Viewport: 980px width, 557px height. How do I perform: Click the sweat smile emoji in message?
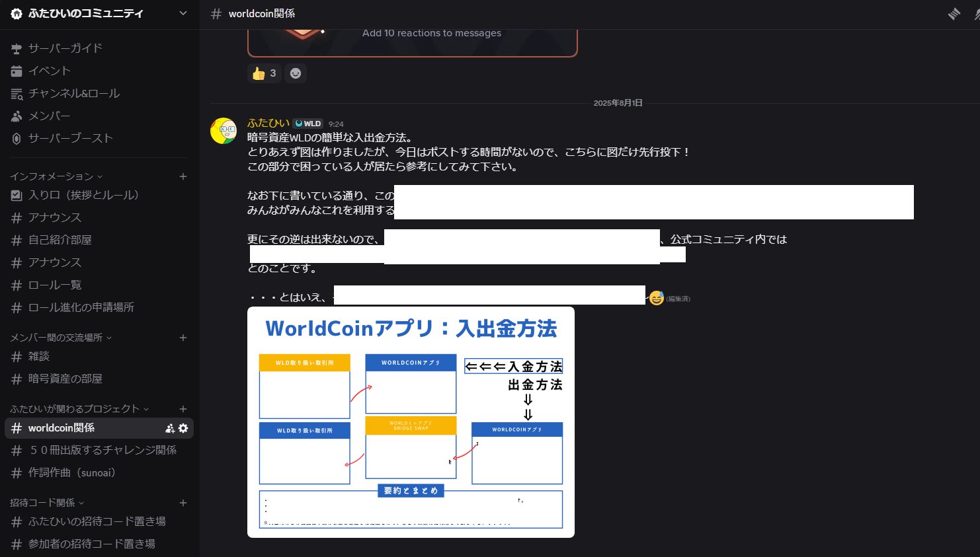point(656,298)
